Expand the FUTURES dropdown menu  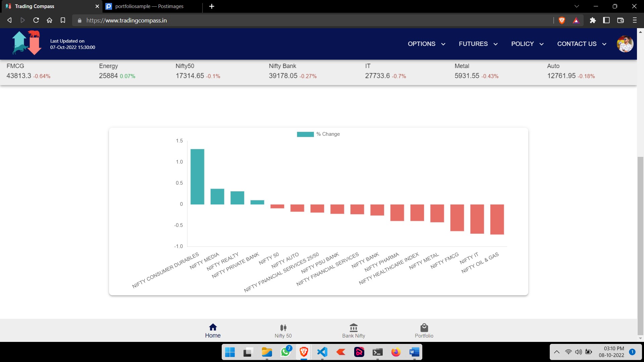(478, 44)
